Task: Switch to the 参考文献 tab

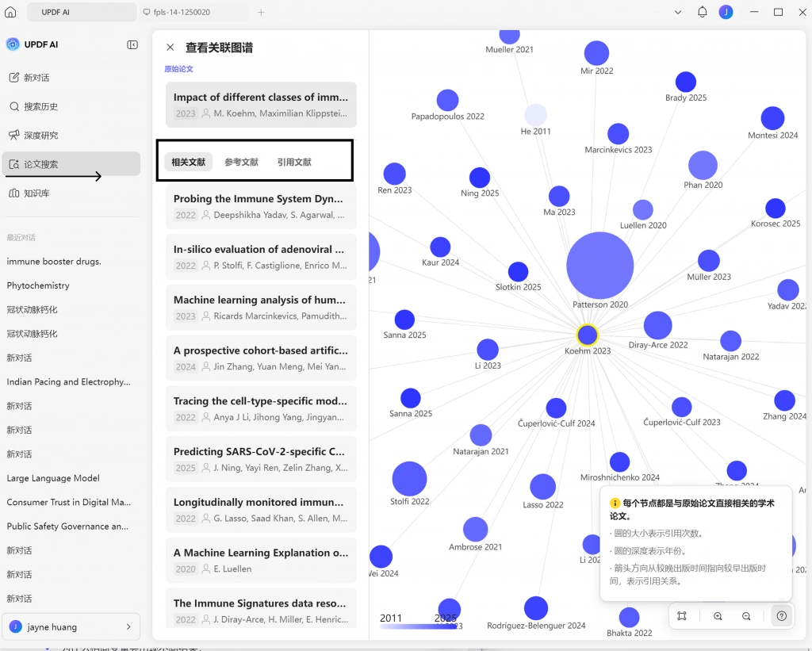Action: (x=241, y=162)
